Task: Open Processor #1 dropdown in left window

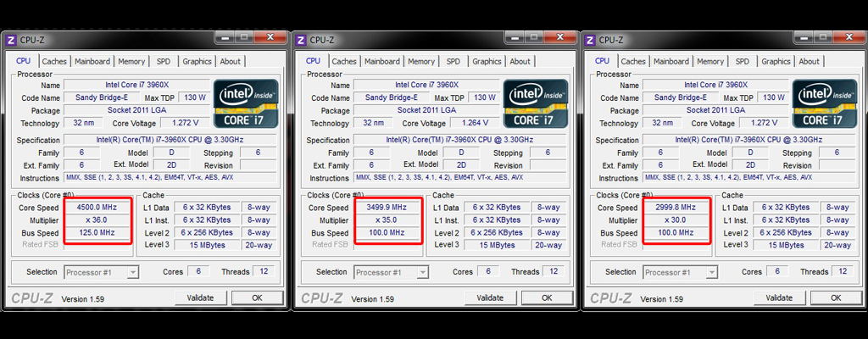Action: (102, 273)
